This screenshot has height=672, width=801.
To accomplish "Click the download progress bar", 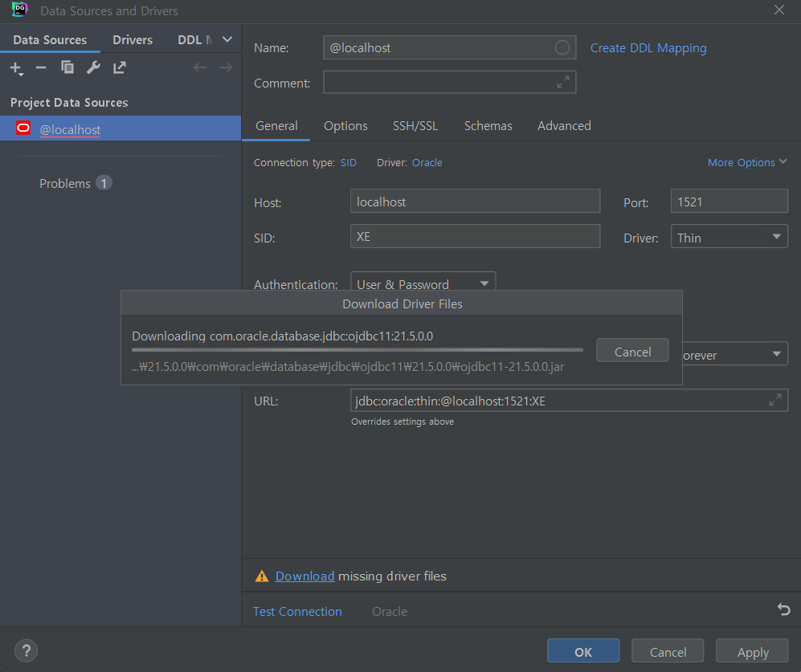I will 357,350.
